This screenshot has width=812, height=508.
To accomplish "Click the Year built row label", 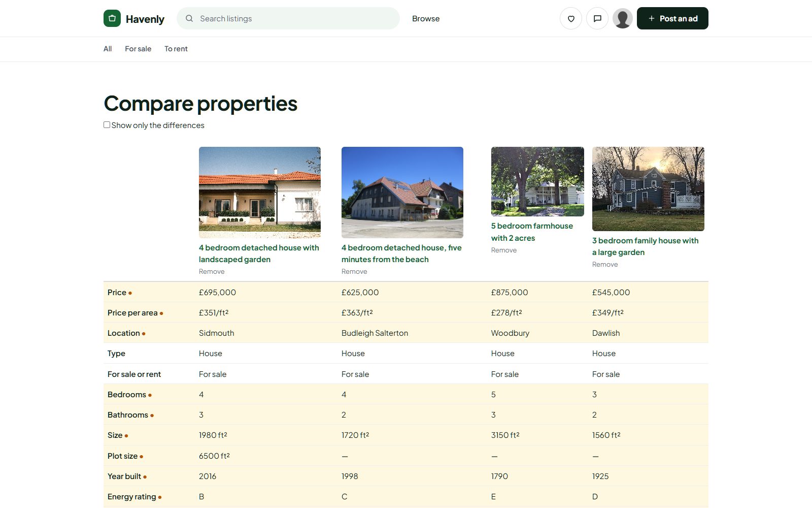I will (124, 476).
